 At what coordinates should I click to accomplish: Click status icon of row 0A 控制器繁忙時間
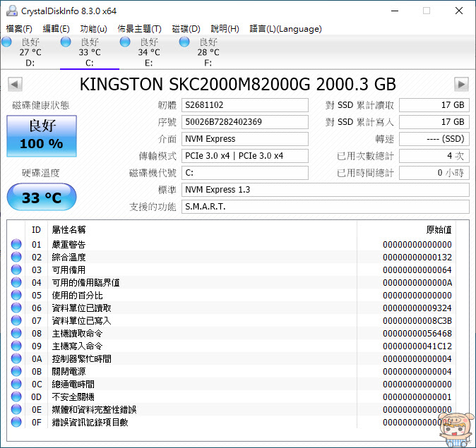point(16,358)
